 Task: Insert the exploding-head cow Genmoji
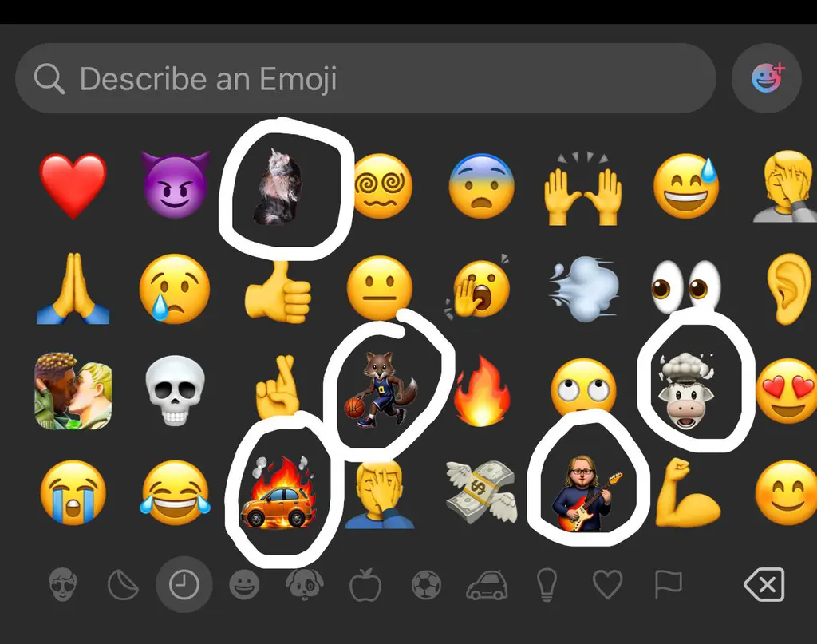685,391
